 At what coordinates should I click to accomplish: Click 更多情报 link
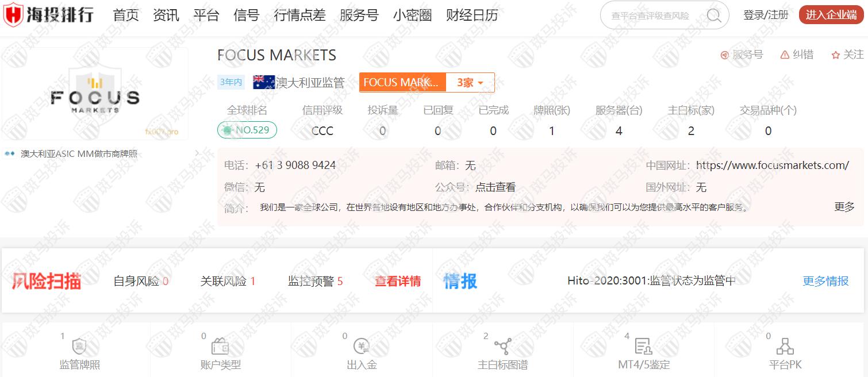tap(825, 281)
